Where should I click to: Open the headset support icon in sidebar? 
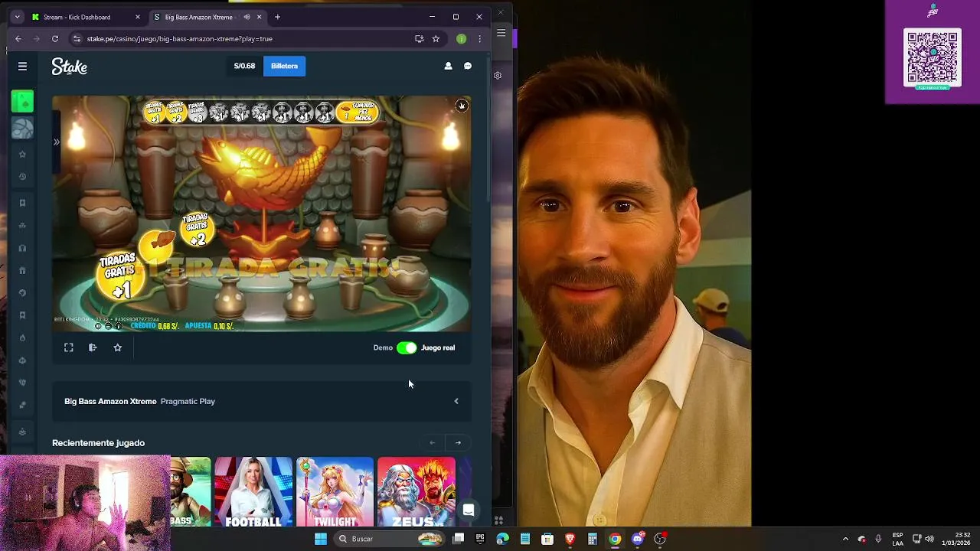(x=22, y=248)
